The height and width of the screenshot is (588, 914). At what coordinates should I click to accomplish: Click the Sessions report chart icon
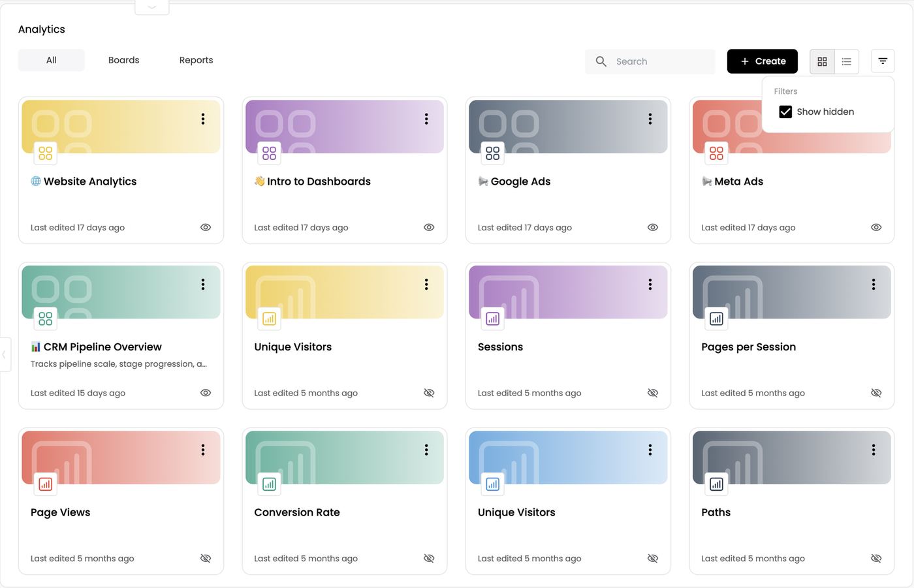492,318
